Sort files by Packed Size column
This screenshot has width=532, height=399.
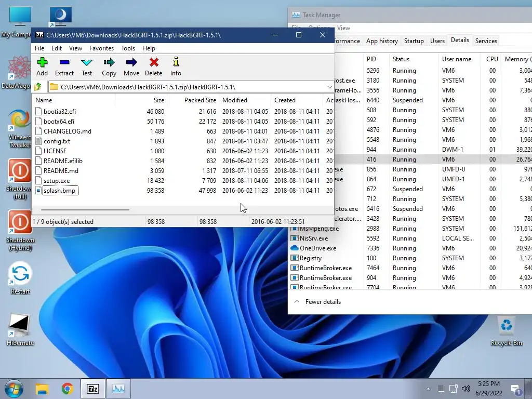point(193,100)
